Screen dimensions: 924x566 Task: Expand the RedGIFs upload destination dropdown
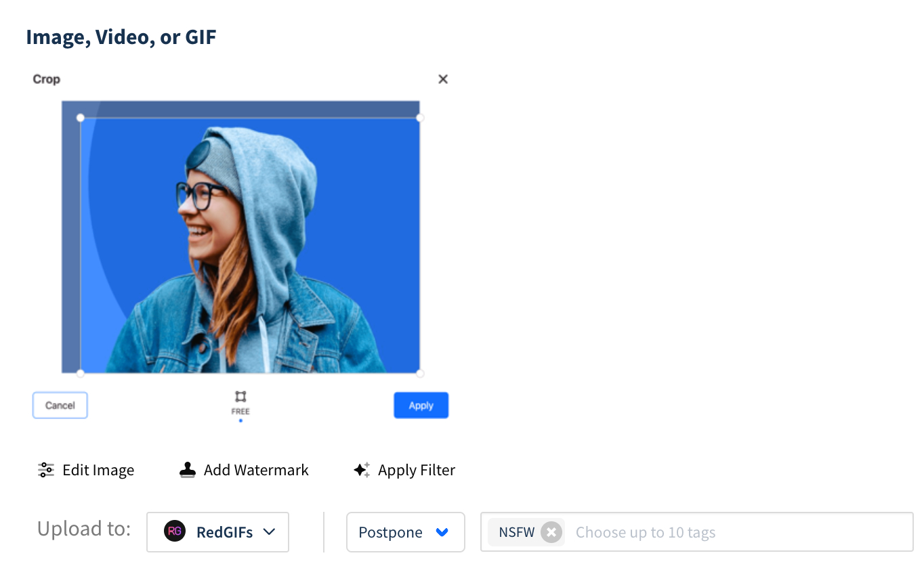(x=218, y=532)
